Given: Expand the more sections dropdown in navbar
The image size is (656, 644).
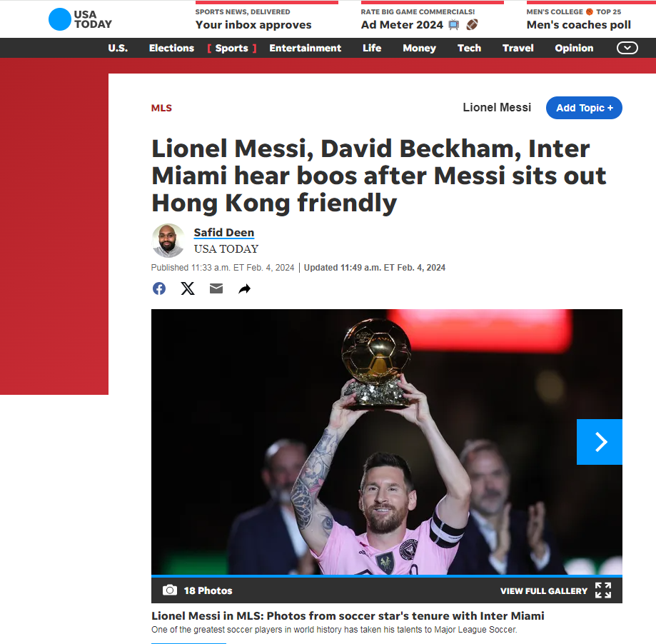Looking at the screenshot, I should pos(627,48).
